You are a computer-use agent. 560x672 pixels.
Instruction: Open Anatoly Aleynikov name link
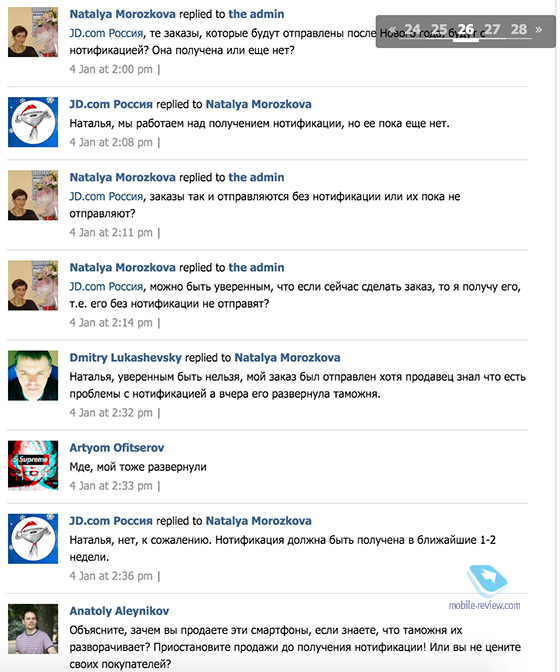(119, 611)
